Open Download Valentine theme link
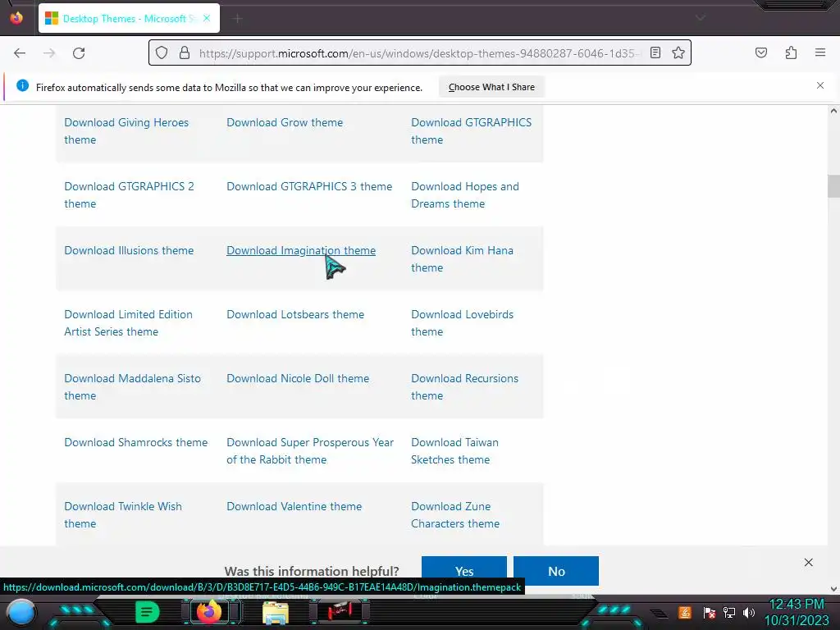Image resolution: width=840 pixels, height=630 pixels. coord(294,506)
